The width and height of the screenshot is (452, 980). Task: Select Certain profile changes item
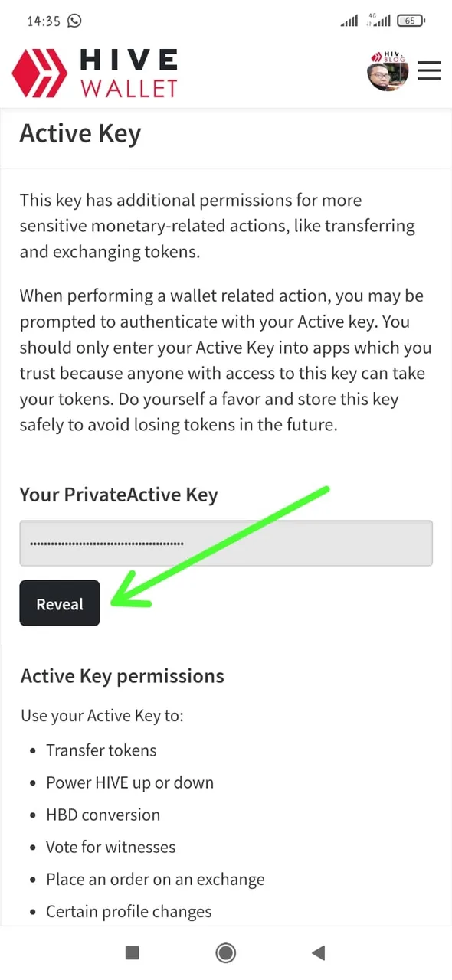pos(129,911)
